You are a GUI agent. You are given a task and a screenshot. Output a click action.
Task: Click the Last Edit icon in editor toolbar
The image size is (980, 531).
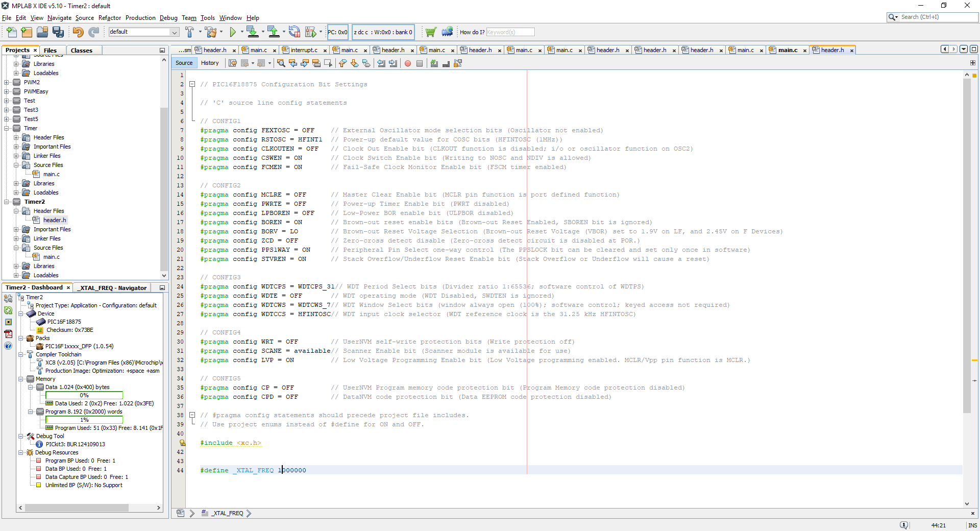pos(233,63)
